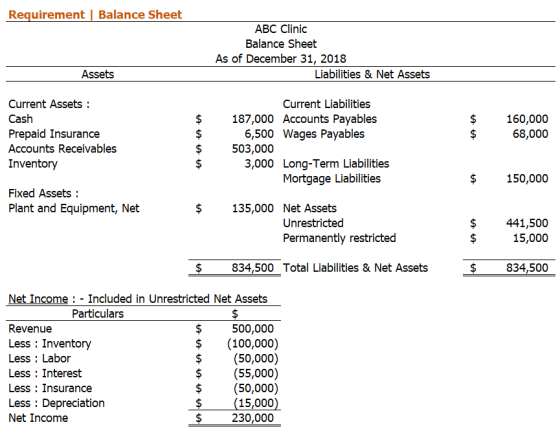Select the Accounts Receivables value 503,000
Image resolution: width=560 pixels, height=431 pixels.
point(252,149)
